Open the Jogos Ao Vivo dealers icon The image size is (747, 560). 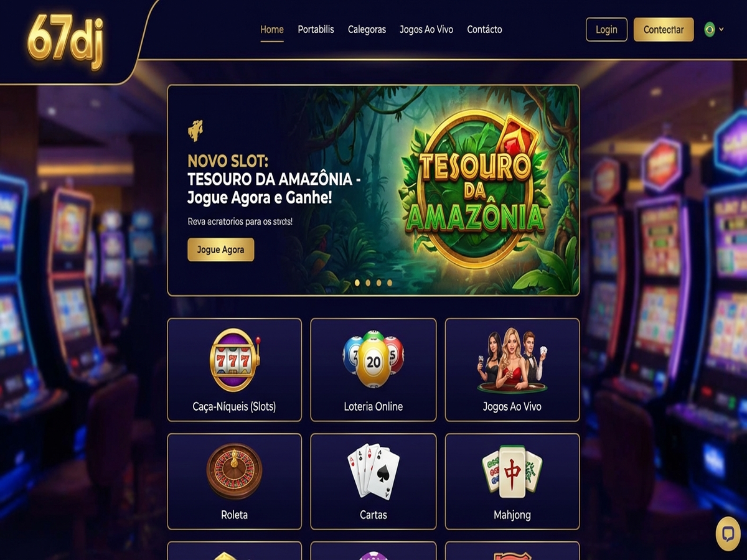pos(512,361)
